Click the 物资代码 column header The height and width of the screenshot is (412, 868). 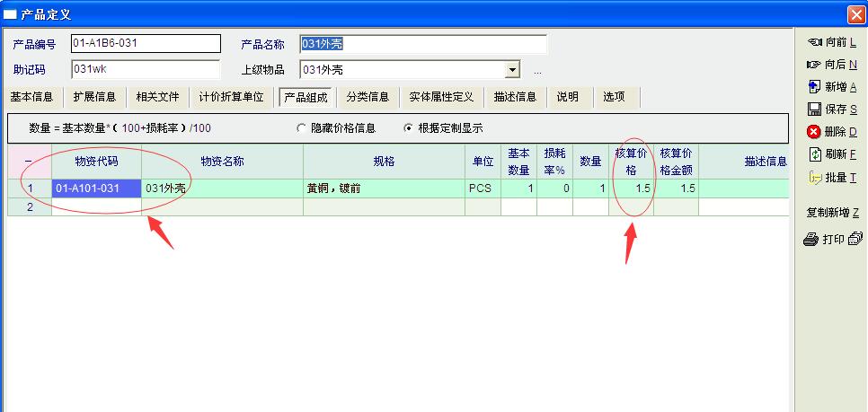click(x=96, y=162)
